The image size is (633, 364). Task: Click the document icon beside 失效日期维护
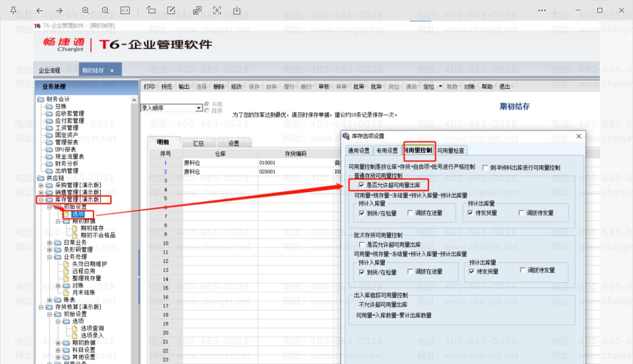click(x=67, y=264)
